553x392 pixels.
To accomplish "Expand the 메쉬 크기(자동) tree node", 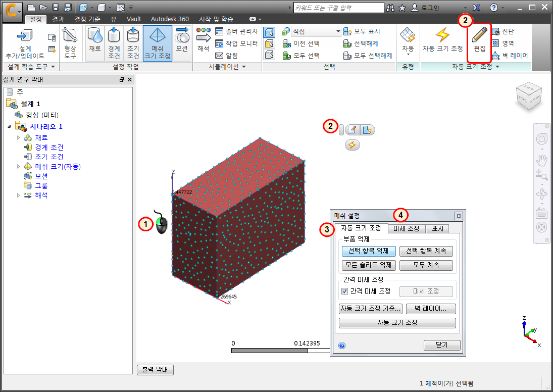I will pos(18,166).
